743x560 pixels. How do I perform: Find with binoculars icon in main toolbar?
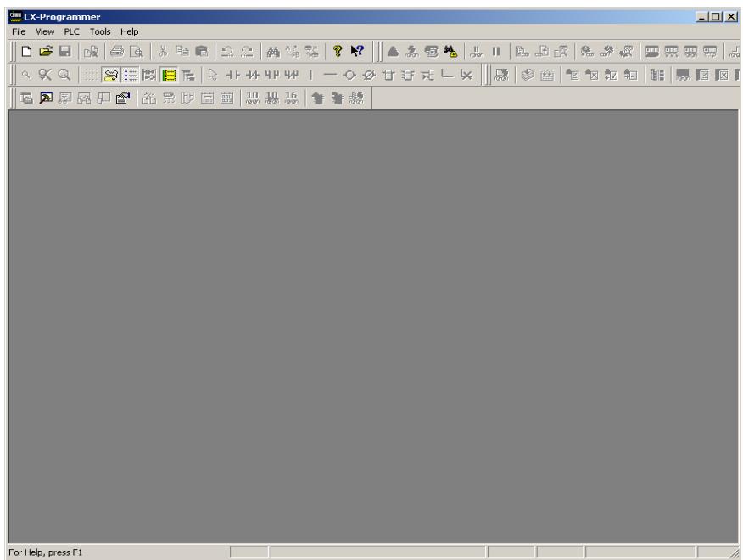(x=273, y=51)
